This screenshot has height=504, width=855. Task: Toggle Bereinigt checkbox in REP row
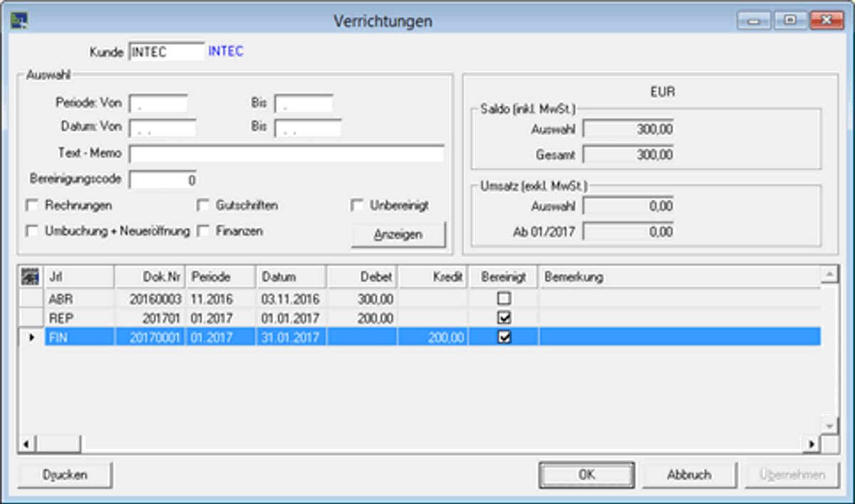[504, 318]
